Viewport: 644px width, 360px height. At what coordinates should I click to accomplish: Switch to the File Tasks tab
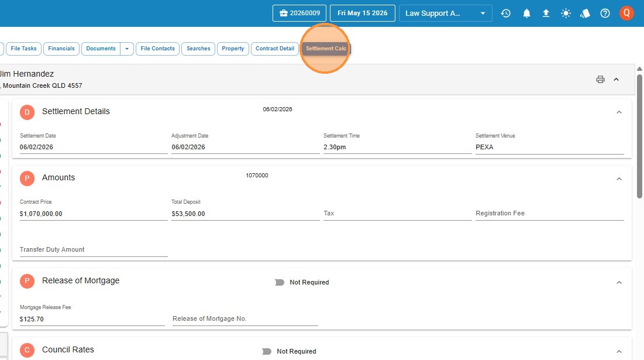(23, 49)
